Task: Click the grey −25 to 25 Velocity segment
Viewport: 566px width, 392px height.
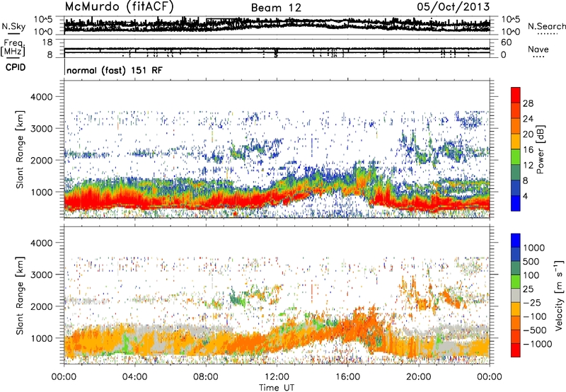Action: pyautogui.click(x=516, y=295)
